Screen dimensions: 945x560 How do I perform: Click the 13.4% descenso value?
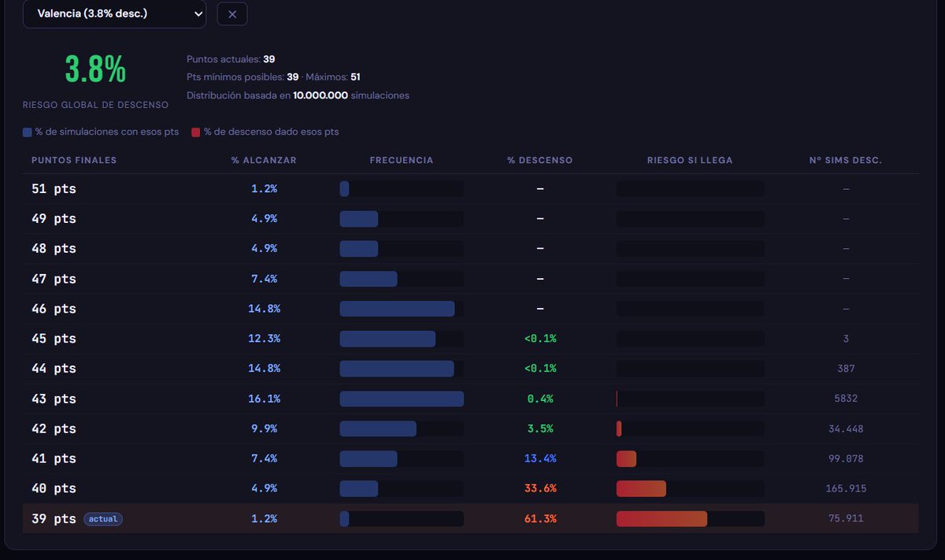[x=540, y=459]
